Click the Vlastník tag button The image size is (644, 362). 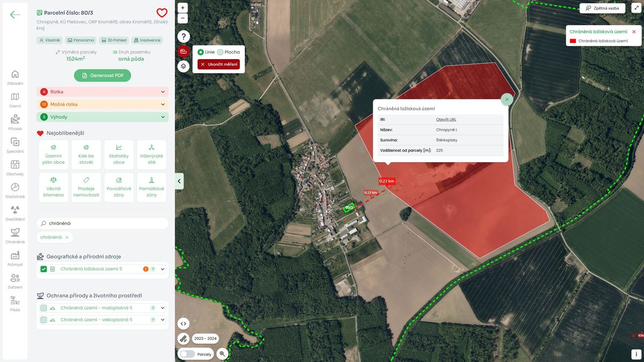coord(49,40)
